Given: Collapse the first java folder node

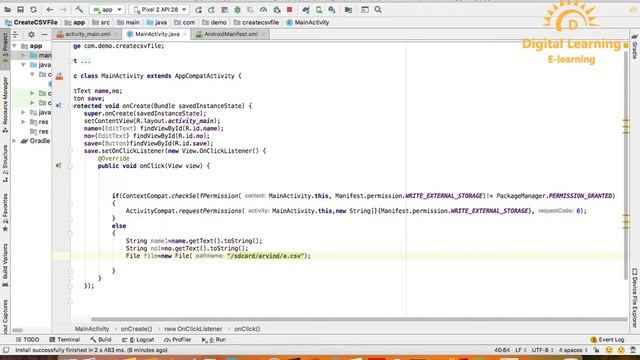Looking at the screenshot, I should (x=23, y=65).
